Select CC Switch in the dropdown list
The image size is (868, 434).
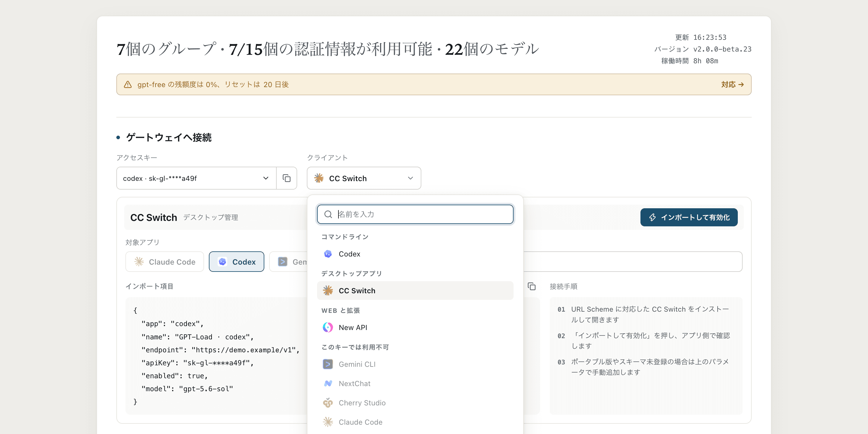(415, 291)
